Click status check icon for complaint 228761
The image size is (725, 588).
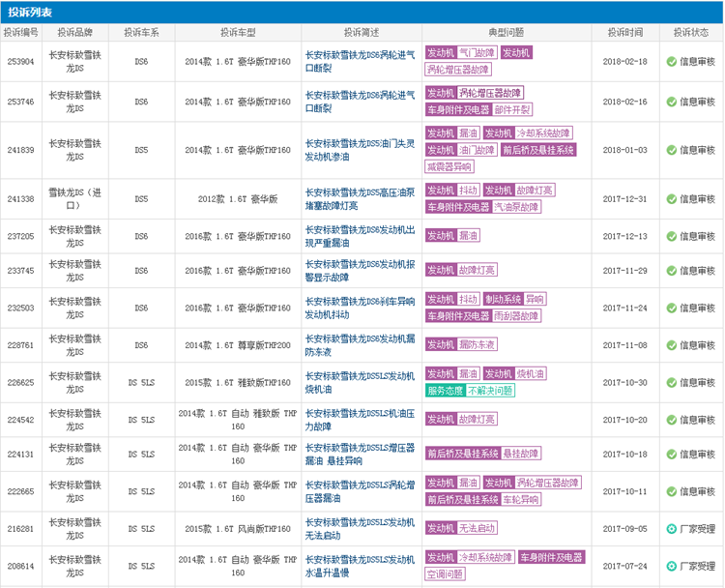pos(672,345)
